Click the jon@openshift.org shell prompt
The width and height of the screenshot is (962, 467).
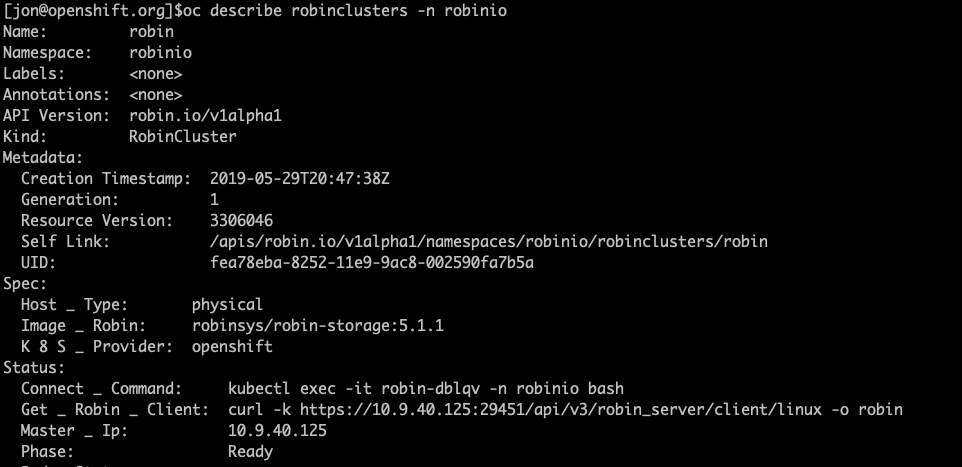point(87,11)
